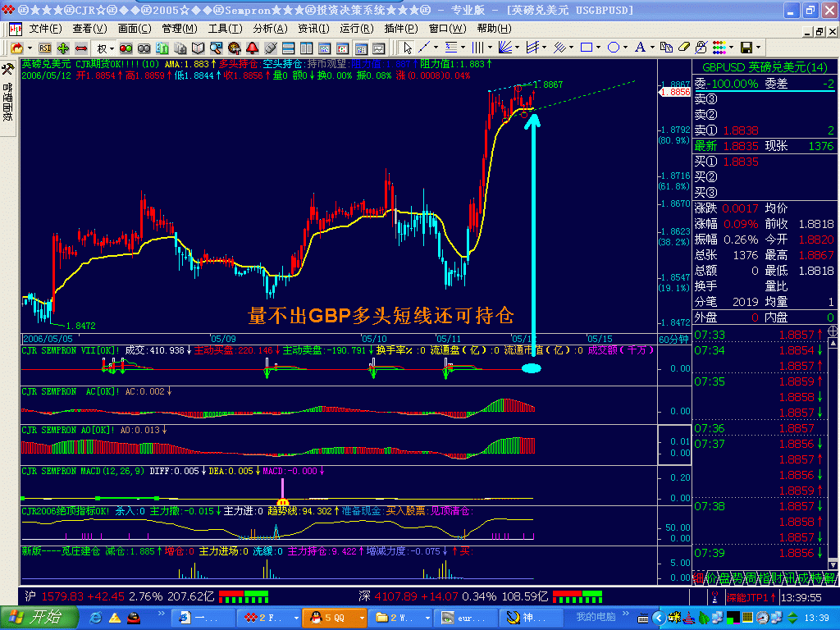Viewport: 840px width, 630px height.
Task: Expand the color palette dropdown arrow
Action: click(731, 48)
